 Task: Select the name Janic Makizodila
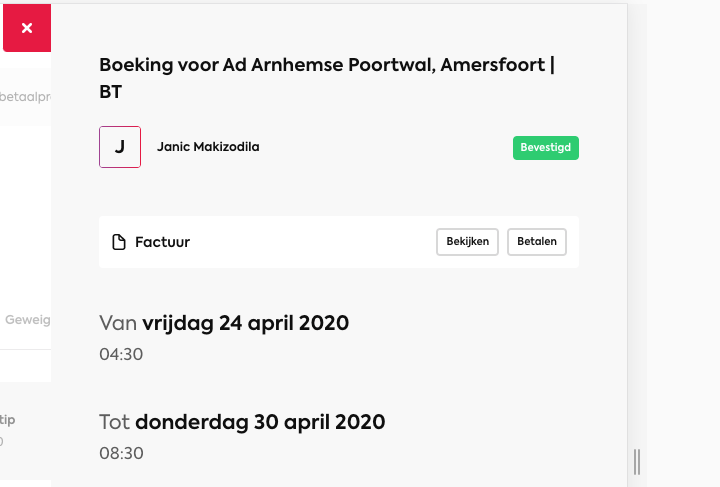[208, 147]
